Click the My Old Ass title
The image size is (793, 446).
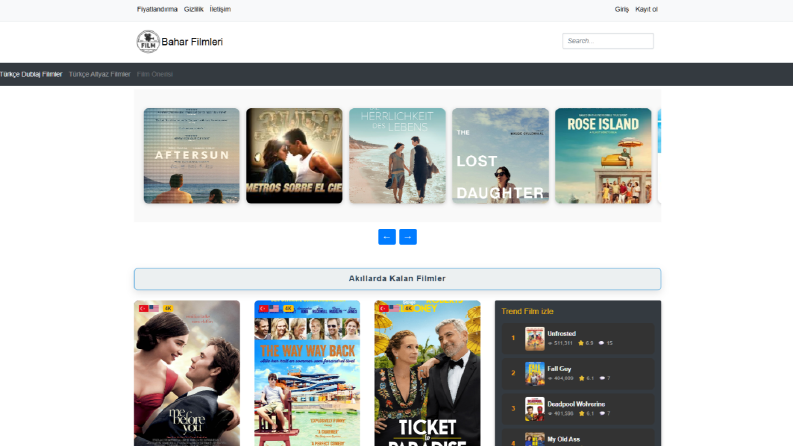[563, 439]
